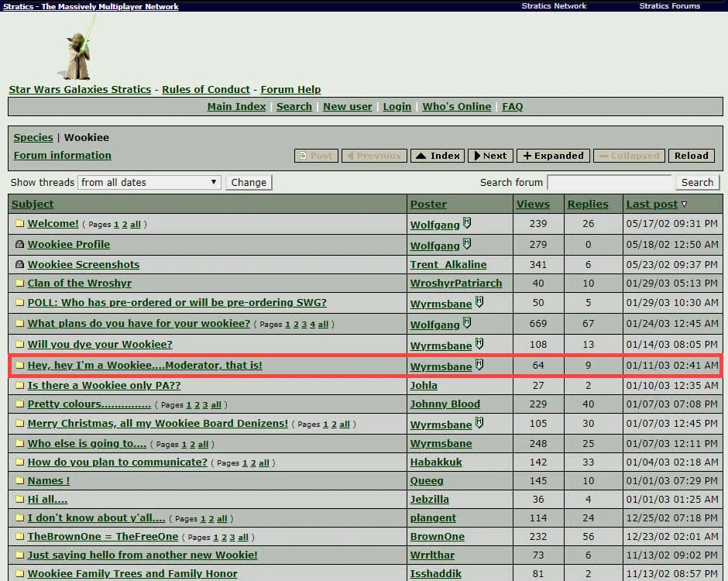This screenshot has height=581, width=728.
Task: Click folder icon beside Pretty colours thread
Action: point(19,404)
